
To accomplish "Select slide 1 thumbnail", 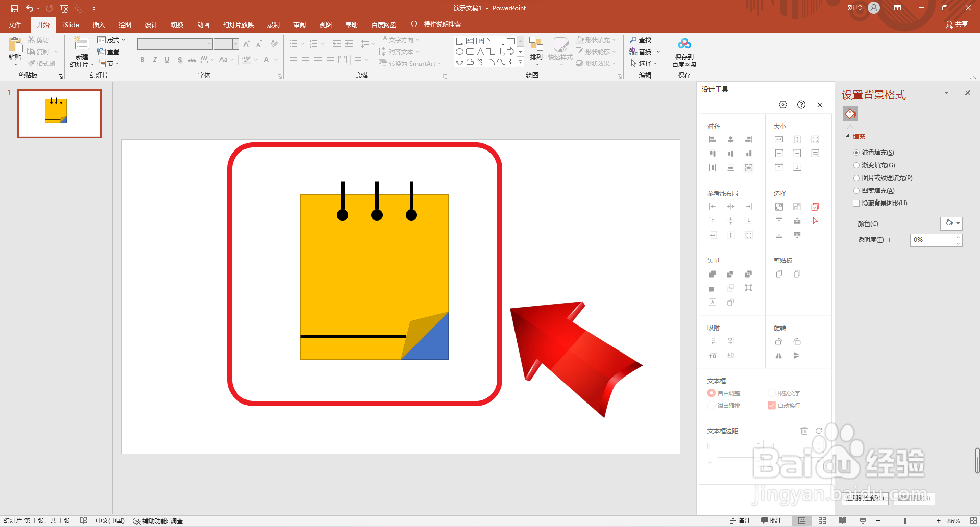I will point(59,114).
